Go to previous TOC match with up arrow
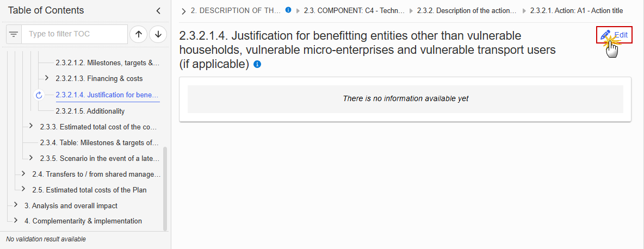Viewport: 644px width, 249px height. click(x=138, y=34)
